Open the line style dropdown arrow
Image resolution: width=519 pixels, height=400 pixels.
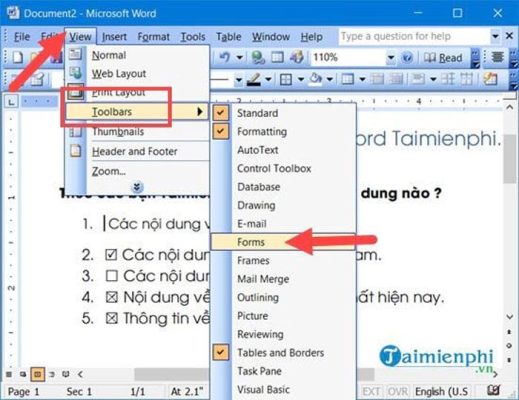[238, 79]
